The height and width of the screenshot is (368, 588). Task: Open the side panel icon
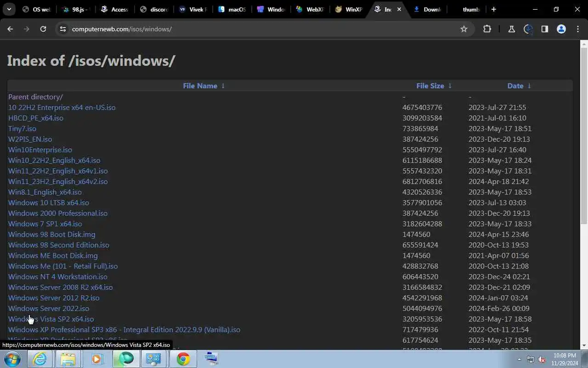545,29
